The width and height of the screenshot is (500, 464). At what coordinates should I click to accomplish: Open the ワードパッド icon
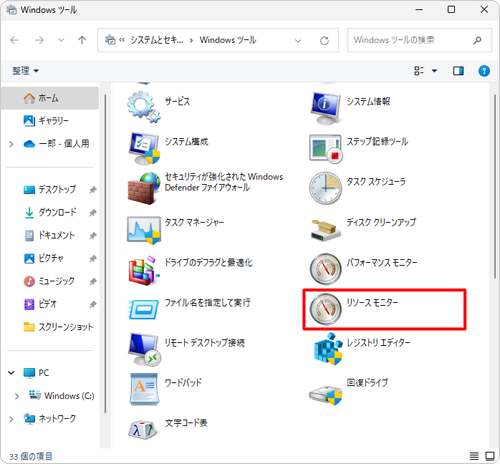(x=144, y=389)
